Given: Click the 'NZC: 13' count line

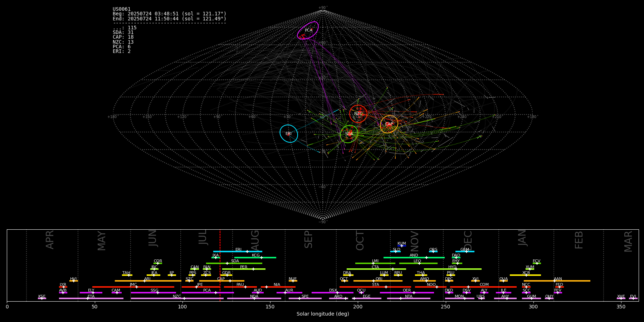Looking at the screenshot, I should [123, 42].
